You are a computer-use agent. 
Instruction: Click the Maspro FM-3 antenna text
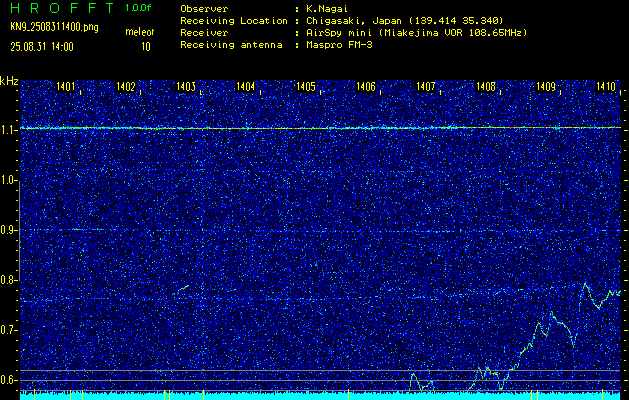point(339,45)
